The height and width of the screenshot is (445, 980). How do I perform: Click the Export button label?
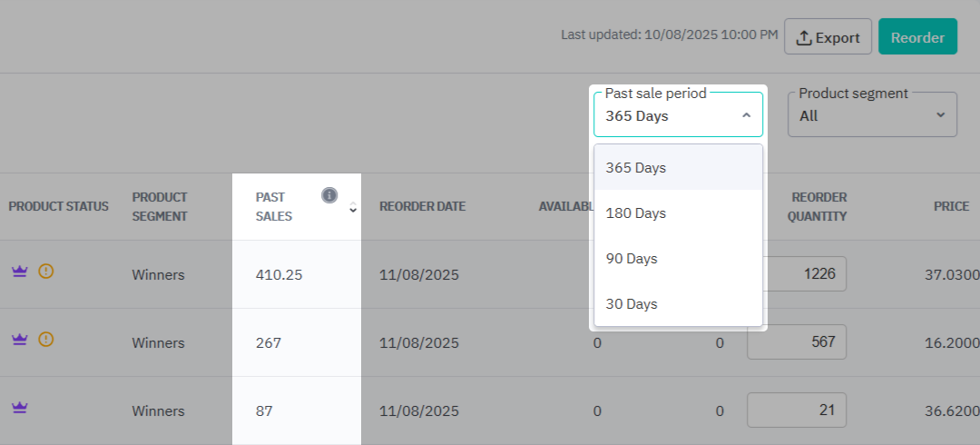837,38
